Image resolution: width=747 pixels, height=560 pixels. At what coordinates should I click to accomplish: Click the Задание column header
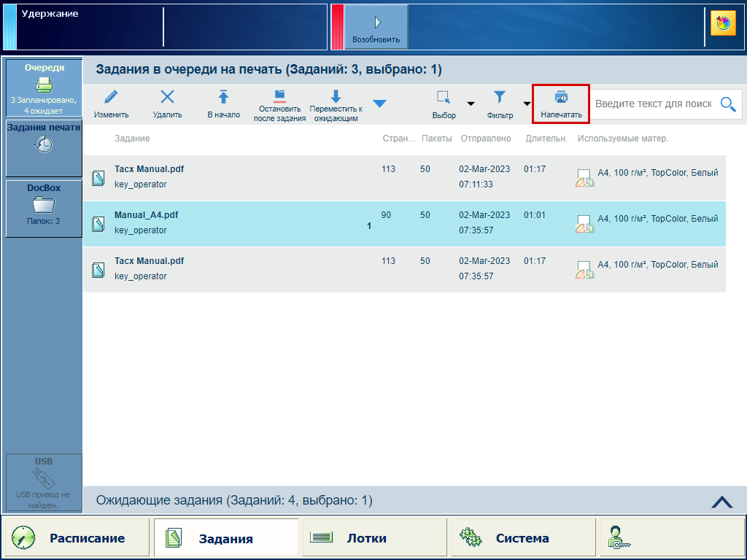[x=132, y=139]
